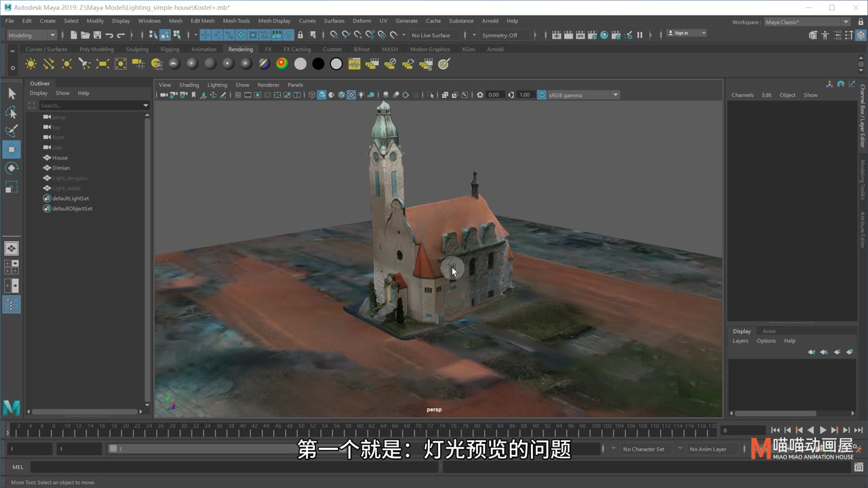Open the Sign In dropdown

[x=686, y=33]
